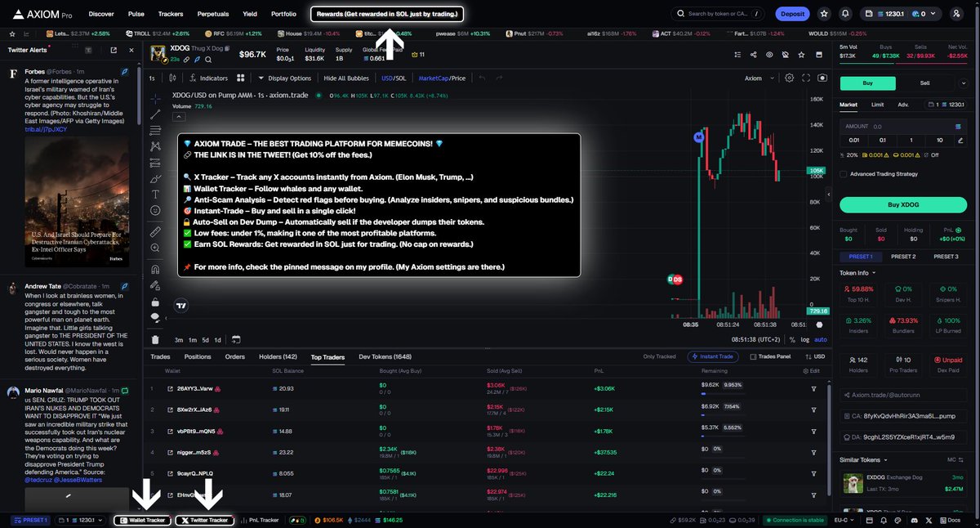Click the Rewards menu item
980x528 pixels.
point(388,14)
